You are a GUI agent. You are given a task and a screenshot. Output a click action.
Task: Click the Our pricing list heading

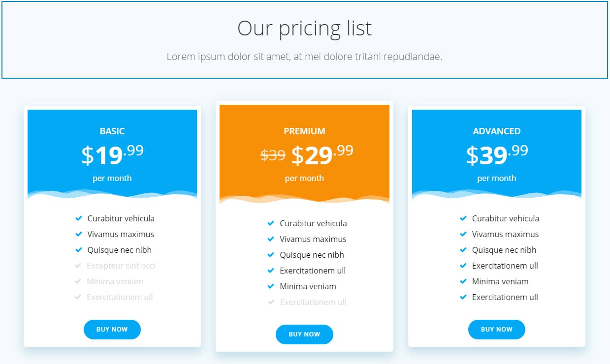[304, 28]
